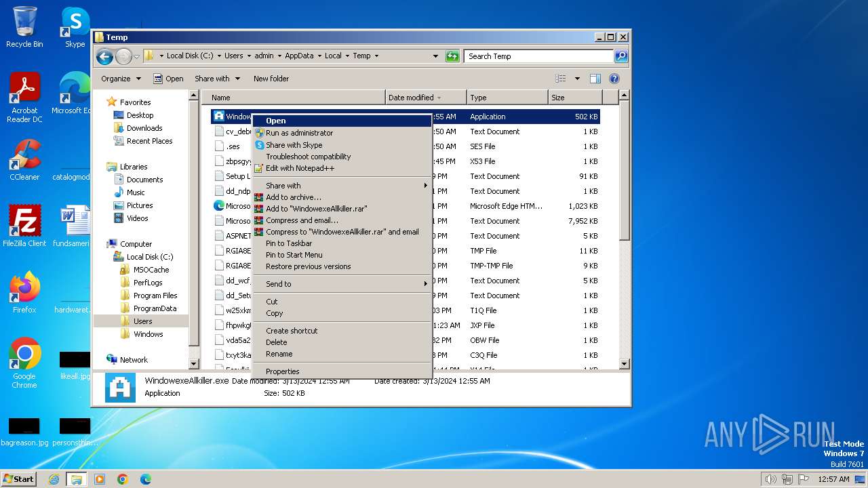The height and width of the screenshot is (488, 868).
Task: Show the preview pane icon
Action: point(595,79)
